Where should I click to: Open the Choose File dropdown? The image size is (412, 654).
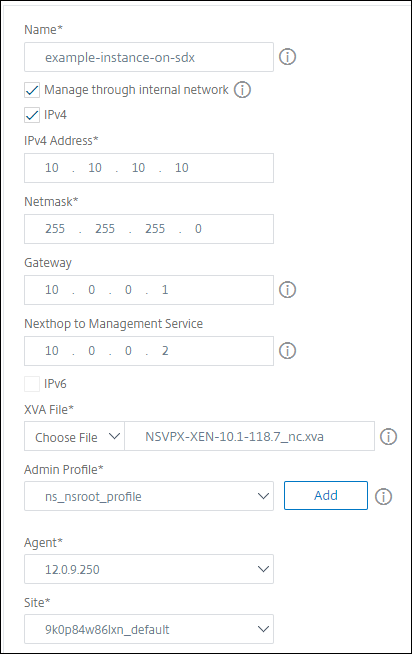tap(74, 436)
